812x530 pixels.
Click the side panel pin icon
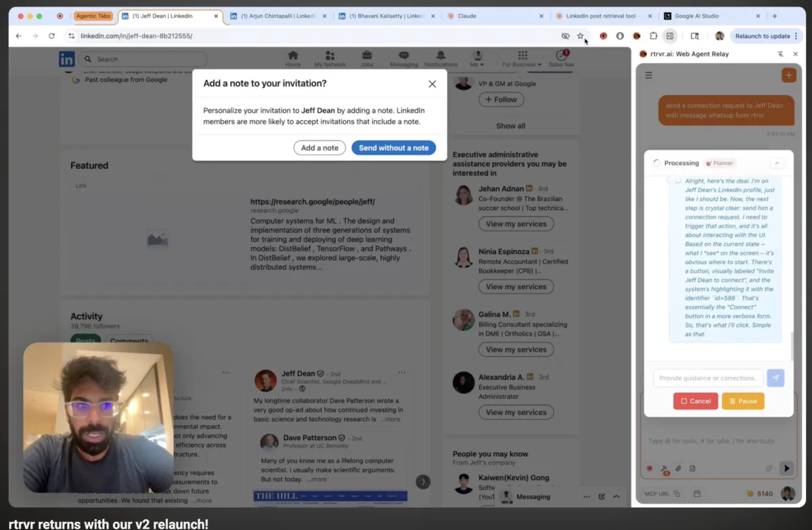[x=780, y=53]
